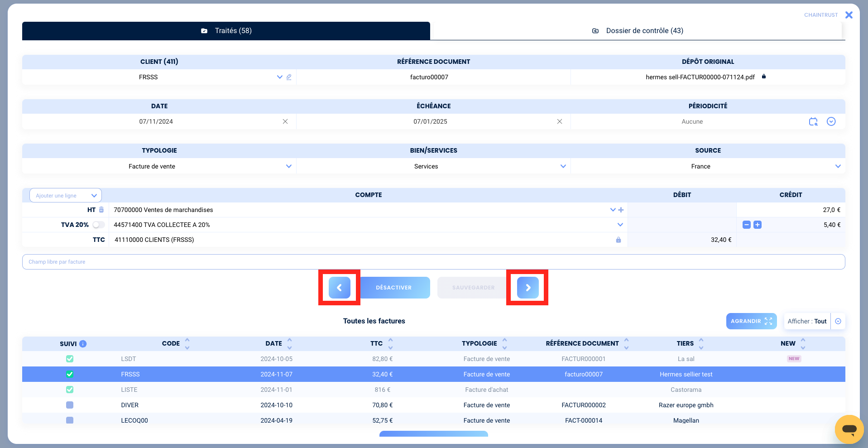Image resolution: width=868 pixels, height=448 pixels.
Task: Open the Ajouter une ligne dropdown
Action: pyautogui.click(x=66, y=196)
